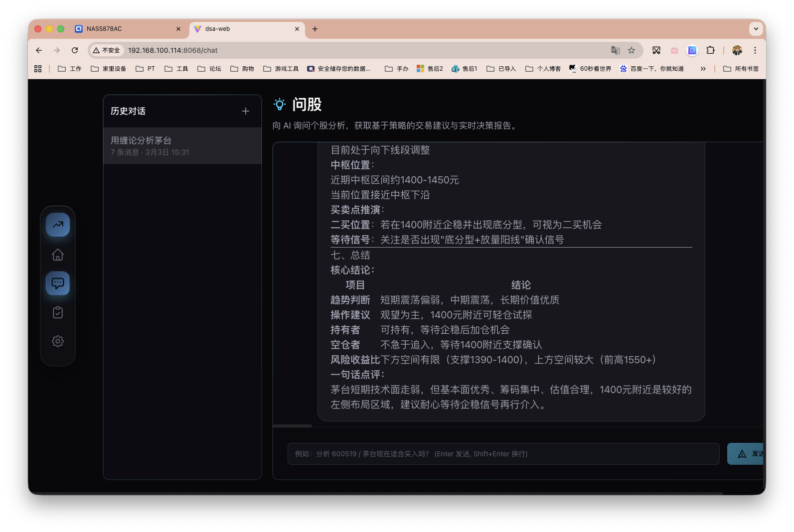This screenshot has width=794, height=532.
Task: Click the 风险收益比 table row label
Action: click(x=355, y=360)
